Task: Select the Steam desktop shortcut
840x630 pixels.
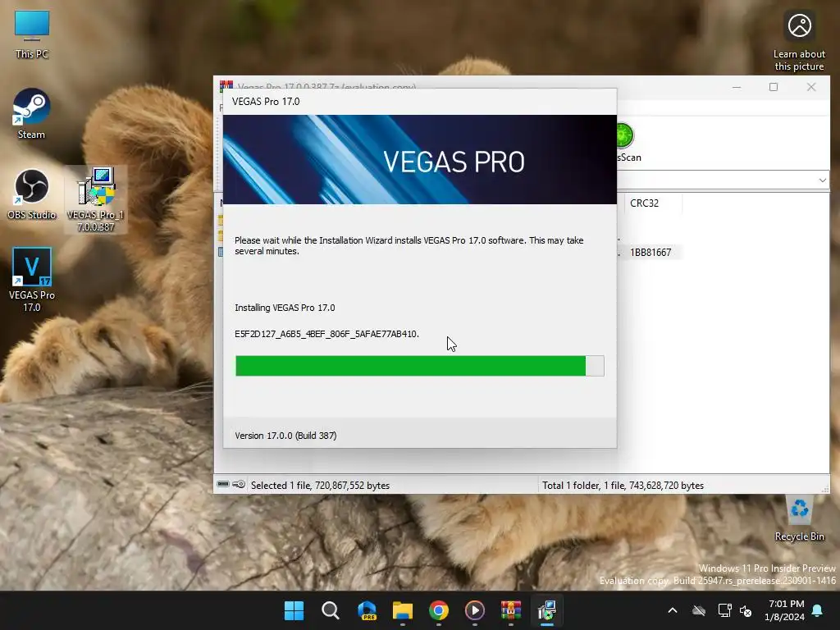Action: click(x=32, y=113)
